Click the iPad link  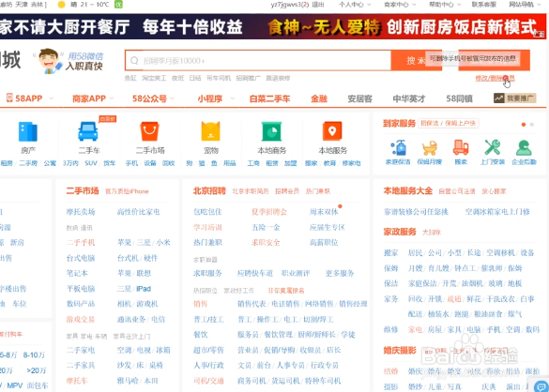(144, 289)
